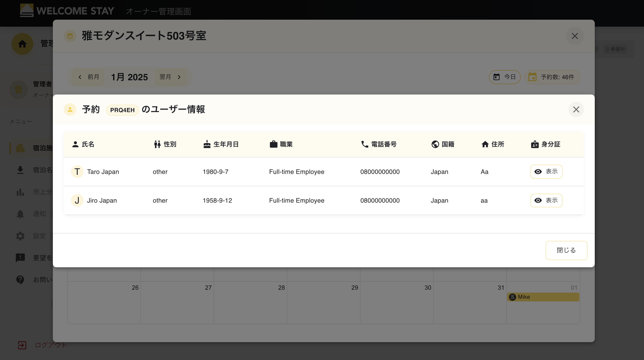
Task: Click the user icon beside 予約 title
Action: [70, 109]
